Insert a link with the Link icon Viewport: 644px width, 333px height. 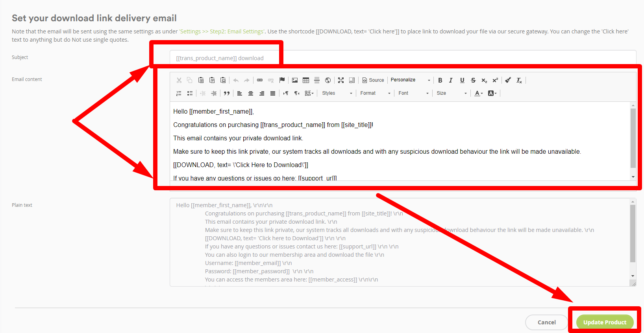(x=260, y=80)
